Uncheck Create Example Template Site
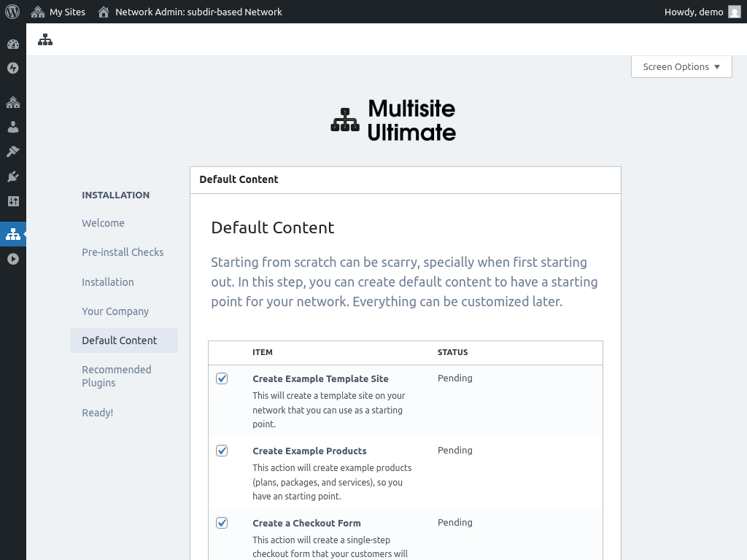The height and width of the screenshot is (560, 747). [x=222, y=378]
